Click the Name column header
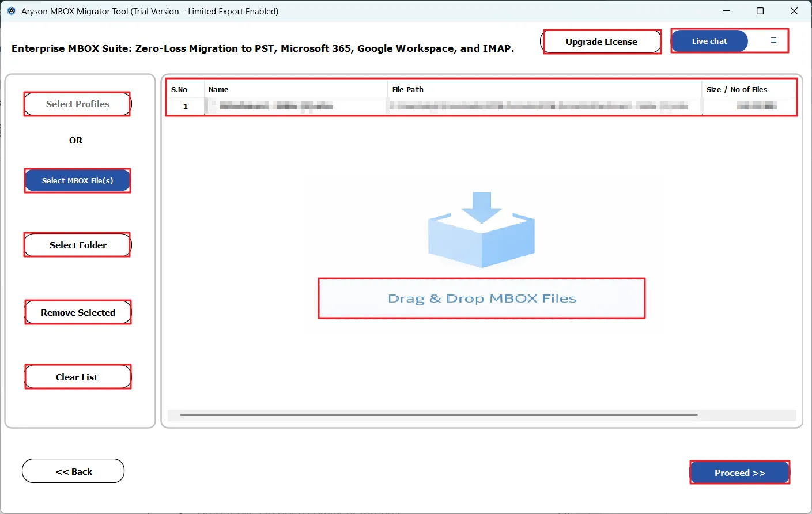The height and width of the screenshot is (514, 812). coord(296,89)
